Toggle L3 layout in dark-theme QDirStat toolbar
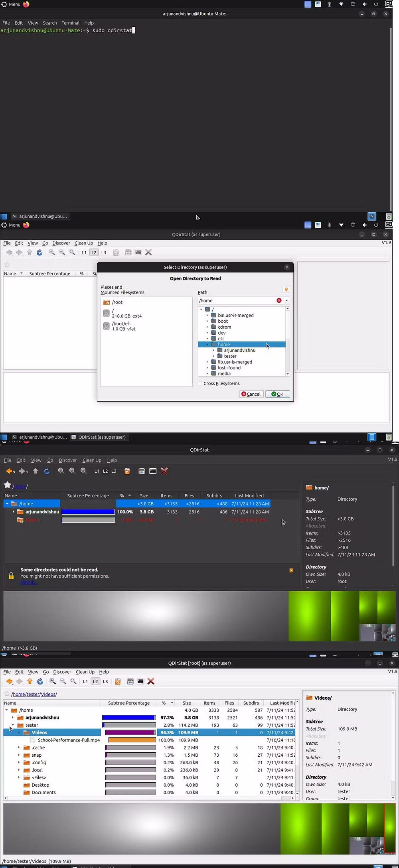Screen dimensions: 399x868 114,471
